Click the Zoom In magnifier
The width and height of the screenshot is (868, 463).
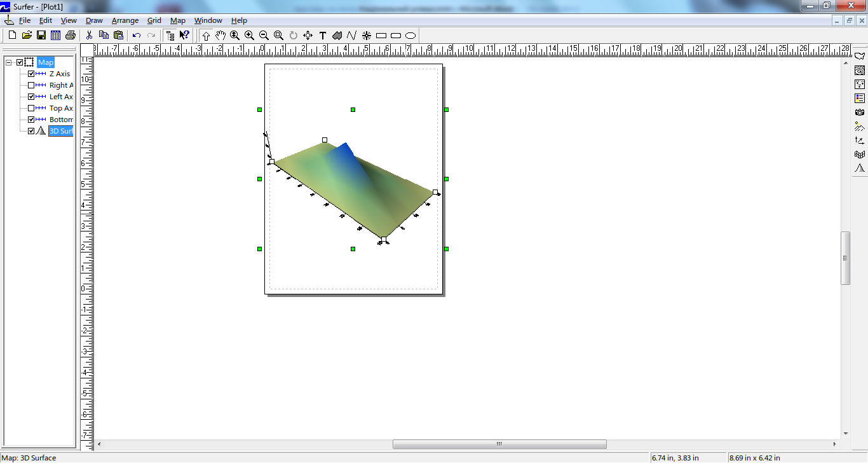click(x=250, y=36)
